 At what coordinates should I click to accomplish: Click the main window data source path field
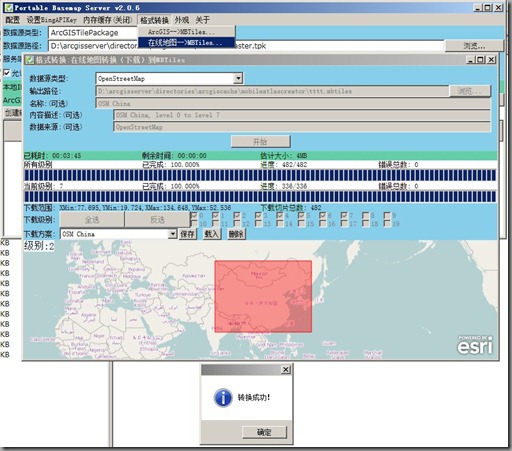point(246,46)
